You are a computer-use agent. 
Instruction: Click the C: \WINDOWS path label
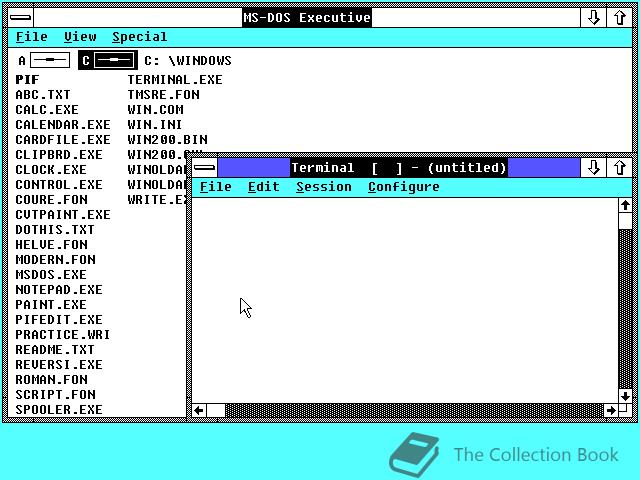[x=188, y=61]
